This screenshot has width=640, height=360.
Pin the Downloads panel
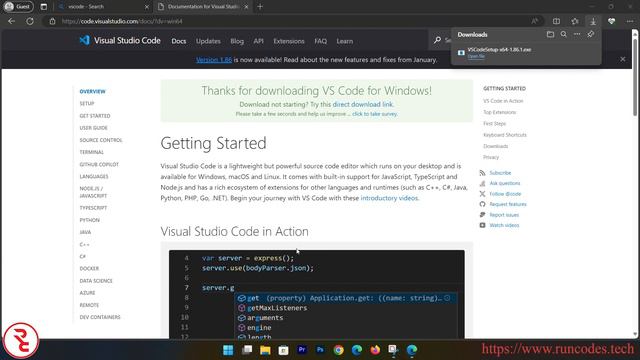591,34
